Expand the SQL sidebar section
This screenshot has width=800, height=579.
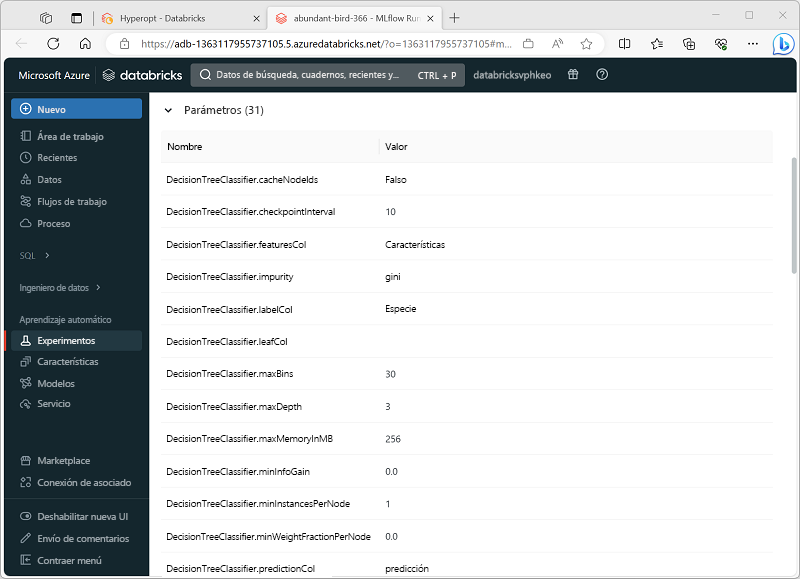point(28,255)
